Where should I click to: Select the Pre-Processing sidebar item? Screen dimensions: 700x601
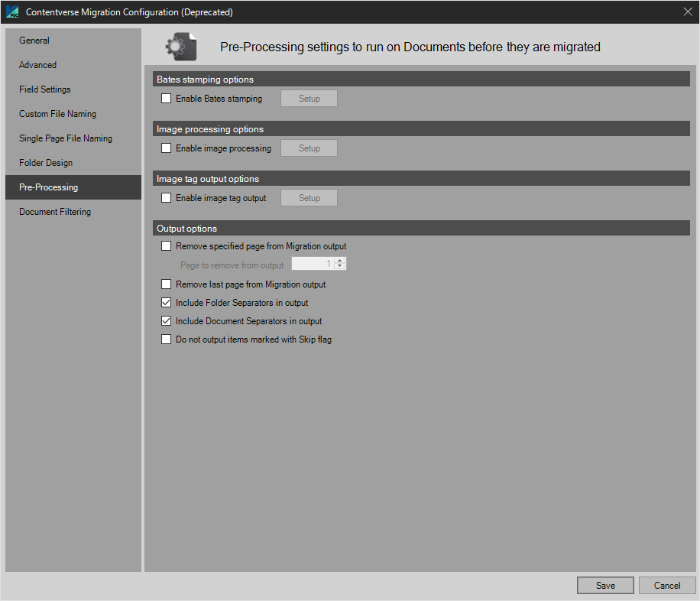73,187
